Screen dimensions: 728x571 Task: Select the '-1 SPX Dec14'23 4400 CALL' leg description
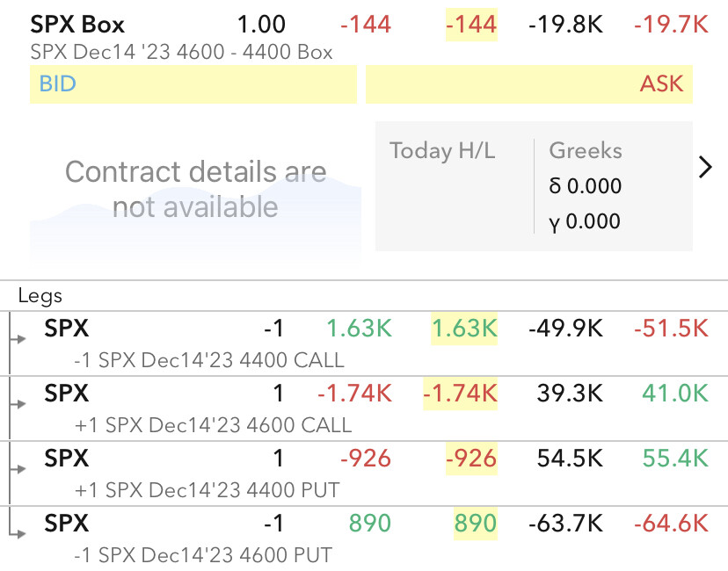tap(210, 360)
